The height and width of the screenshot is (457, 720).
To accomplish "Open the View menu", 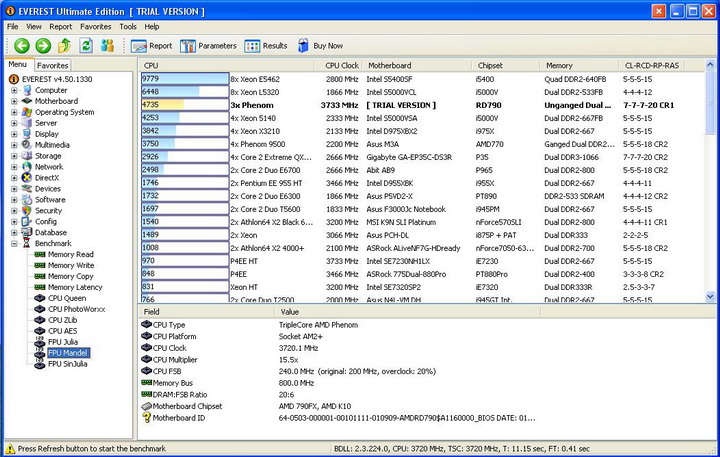I will click(x=34, y=27).
